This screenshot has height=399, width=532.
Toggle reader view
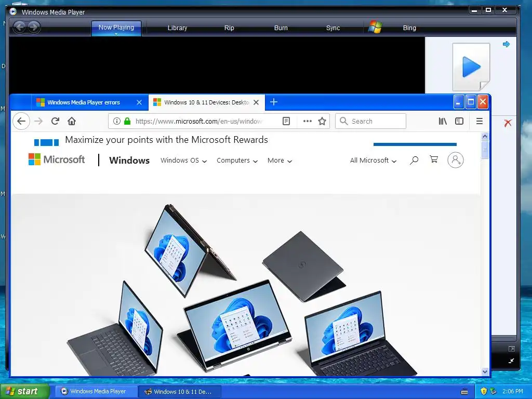click(286, 121)
